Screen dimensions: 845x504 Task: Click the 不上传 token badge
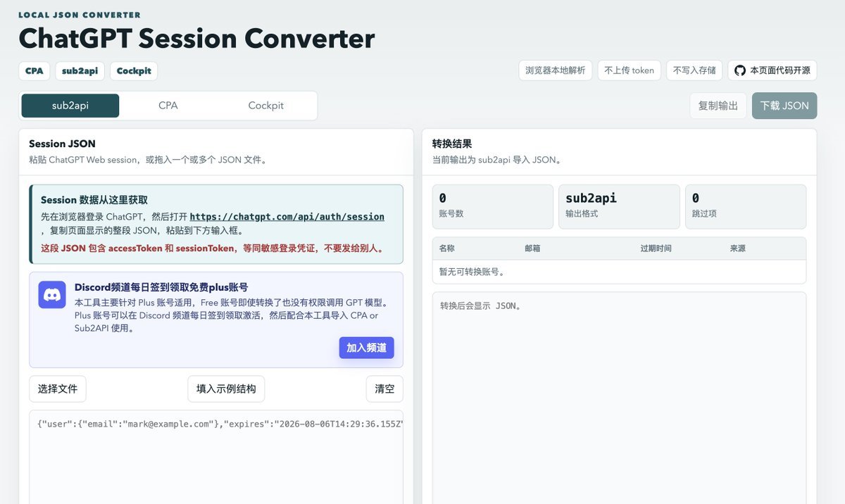pos(630,70)
